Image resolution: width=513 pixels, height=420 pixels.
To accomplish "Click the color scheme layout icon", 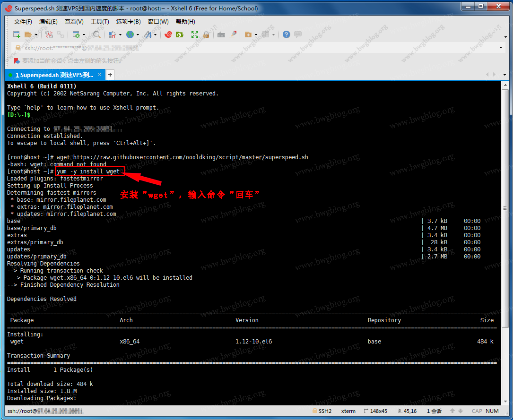I will pos(112,34).
